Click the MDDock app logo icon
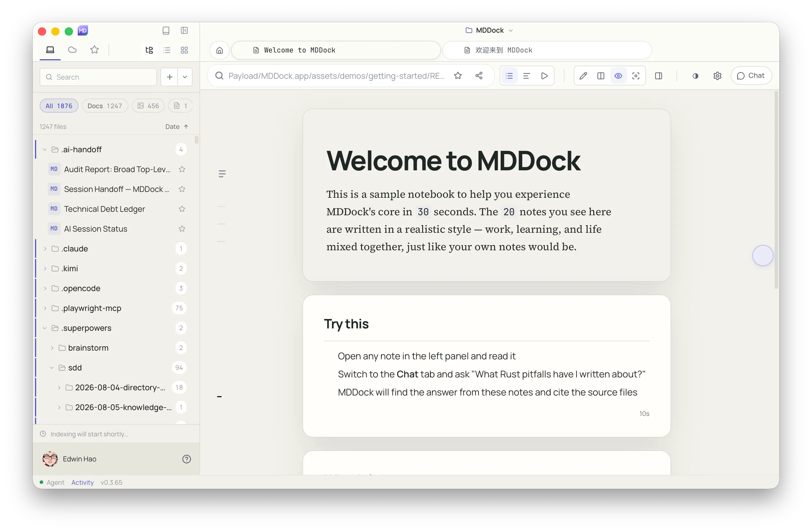The image size is (812, 532). pyautogui.click(x=83, y=31)
